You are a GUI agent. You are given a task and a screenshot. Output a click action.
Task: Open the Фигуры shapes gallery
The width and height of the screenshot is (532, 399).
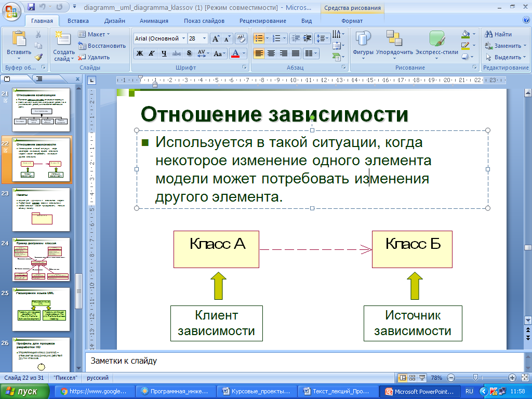[363, 44]
